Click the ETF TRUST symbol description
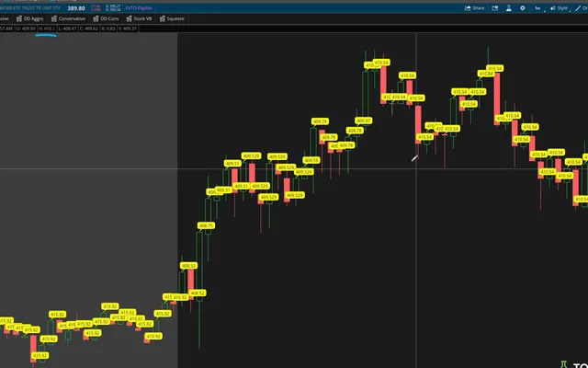Viewport: 588px width, 368px height. point(30,8)
